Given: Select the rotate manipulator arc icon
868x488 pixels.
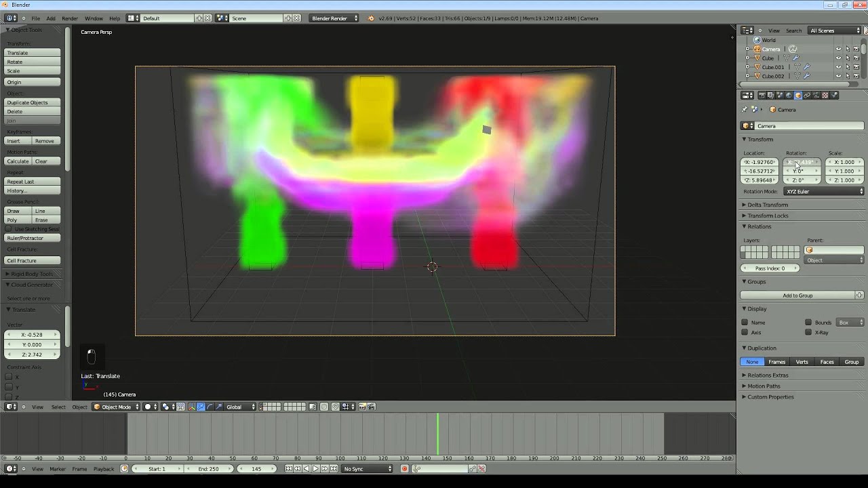Looking at the screenshot, I should pos(210,407).
